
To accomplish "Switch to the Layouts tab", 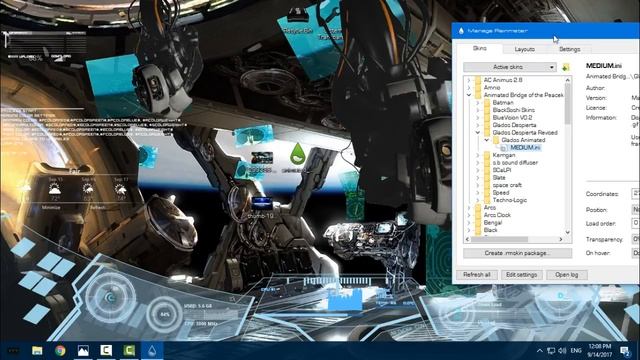I will point(524,49).
